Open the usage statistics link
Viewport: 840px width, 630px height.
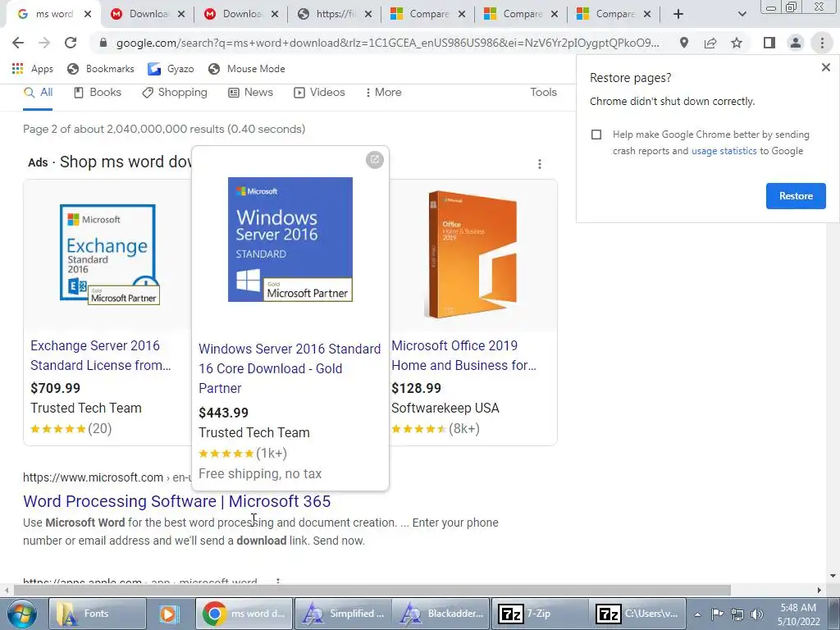pos(724,151)
